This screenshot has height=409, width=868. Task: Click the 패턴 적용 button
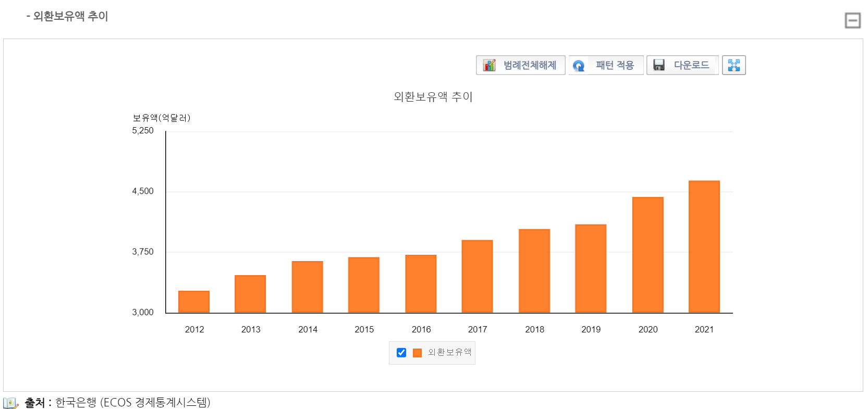[x=606, y=65]
